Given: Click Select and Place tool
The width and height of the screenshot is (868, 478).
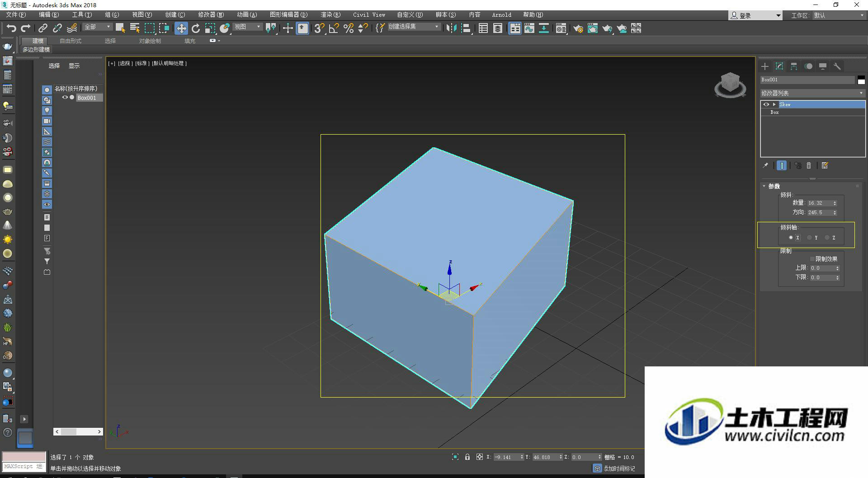Looking at the screenshot, I should click(x=225, y=28).
